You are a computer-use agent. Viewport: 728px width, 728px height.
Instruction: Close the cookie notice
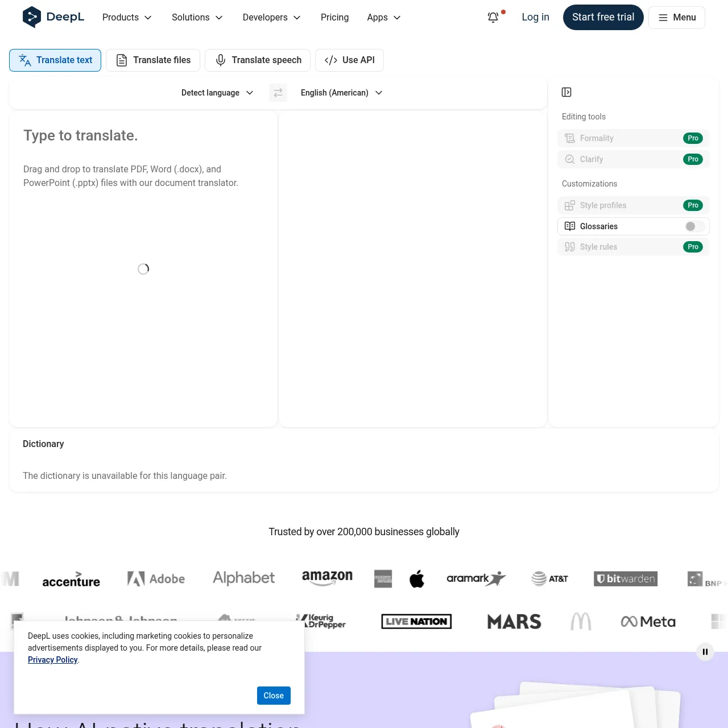[x=274, y=696]
